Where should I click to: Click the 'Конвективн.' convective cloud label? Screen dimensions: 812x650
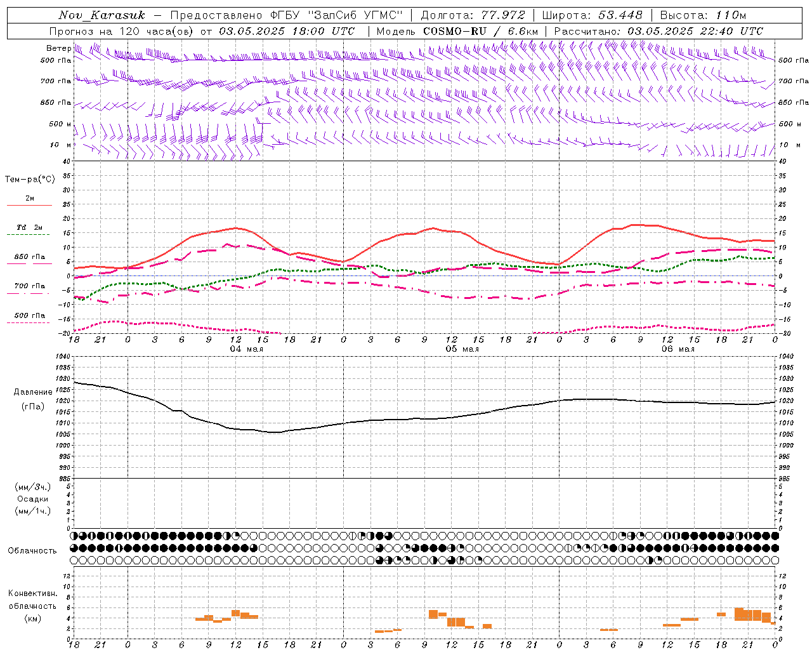tap(33, 593)
